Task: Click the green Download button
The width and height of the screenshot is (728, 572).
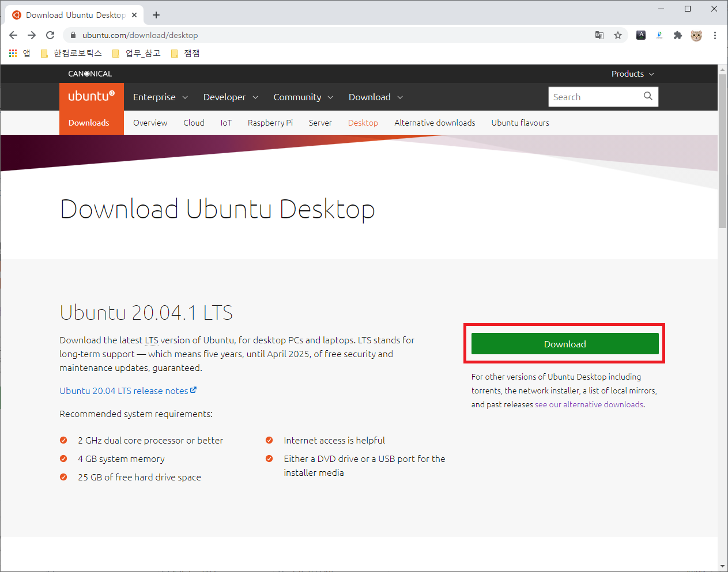Action: tap(565, 344)
